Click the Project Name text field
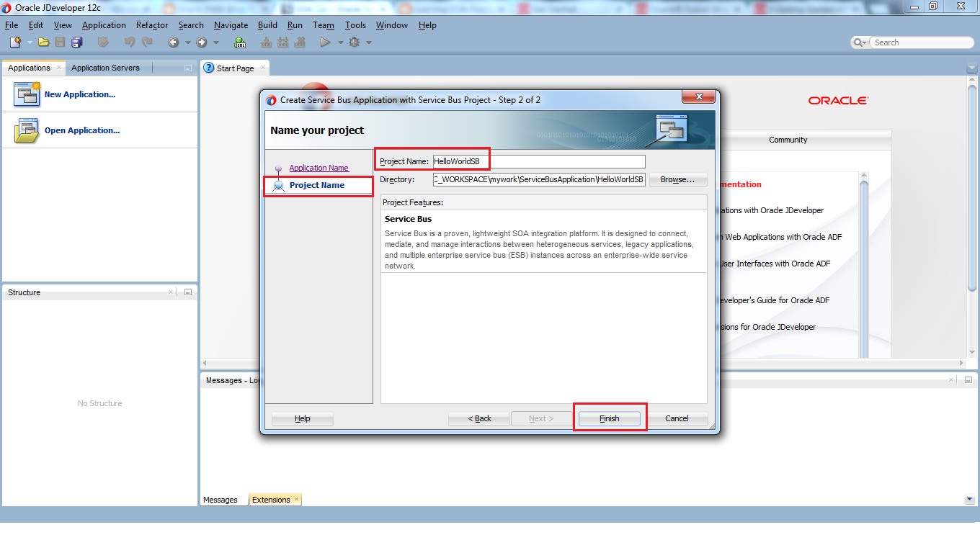 pos(538,161)
